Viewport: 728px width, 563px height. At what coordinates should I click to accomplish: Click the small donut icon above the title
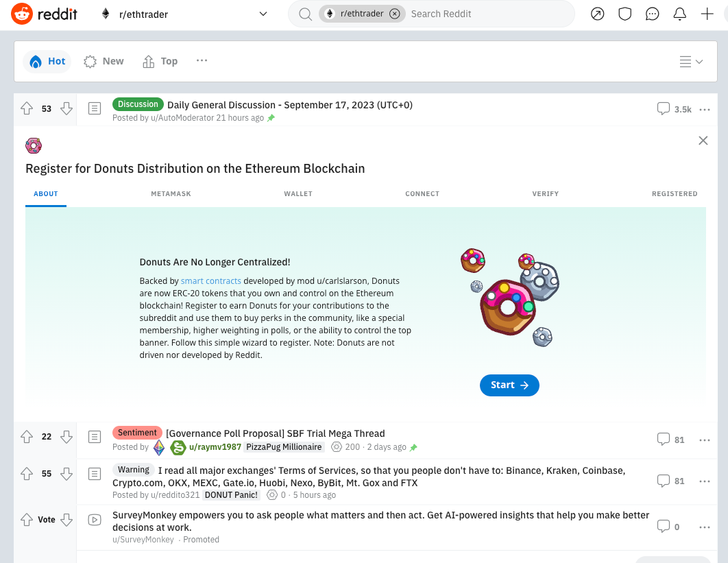coord(34,146)
